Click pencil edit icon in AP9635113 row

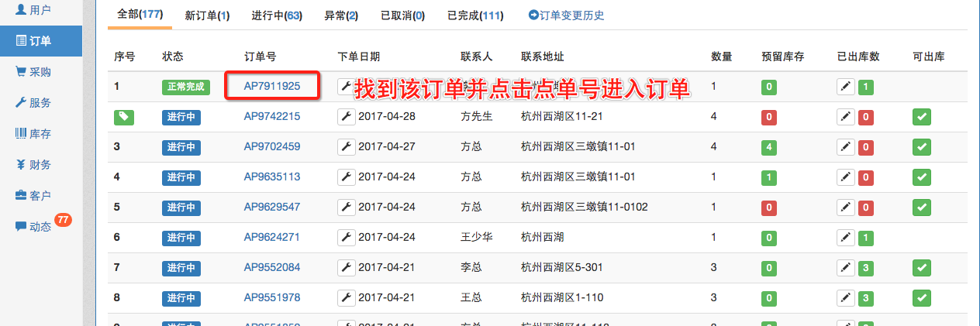pyautogui.click(x=846, y=177)
